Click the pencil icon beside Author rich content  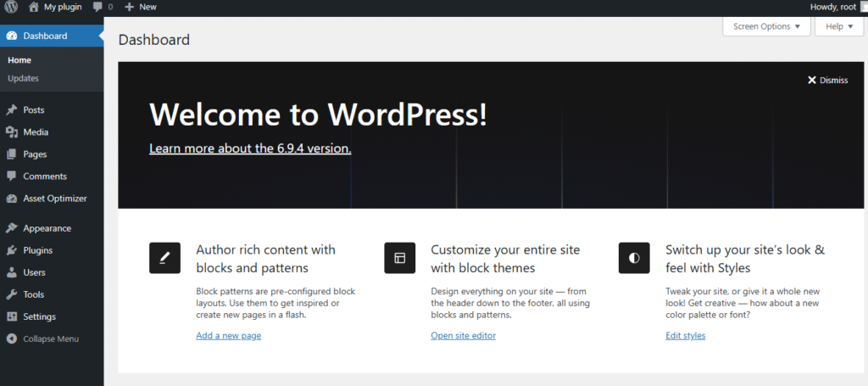click(x=164, y=258)
